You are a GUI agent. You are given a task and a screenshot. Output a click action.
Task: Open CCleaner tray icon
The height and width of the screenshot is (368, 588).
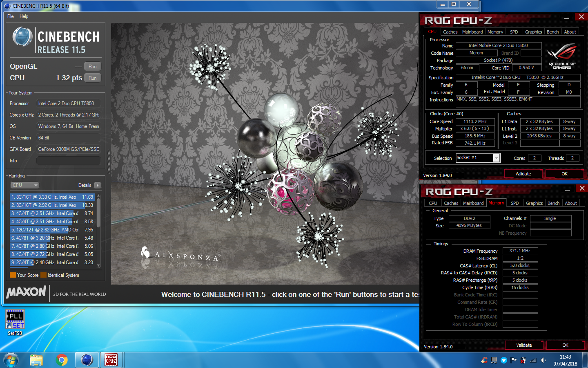click(484, 360)
